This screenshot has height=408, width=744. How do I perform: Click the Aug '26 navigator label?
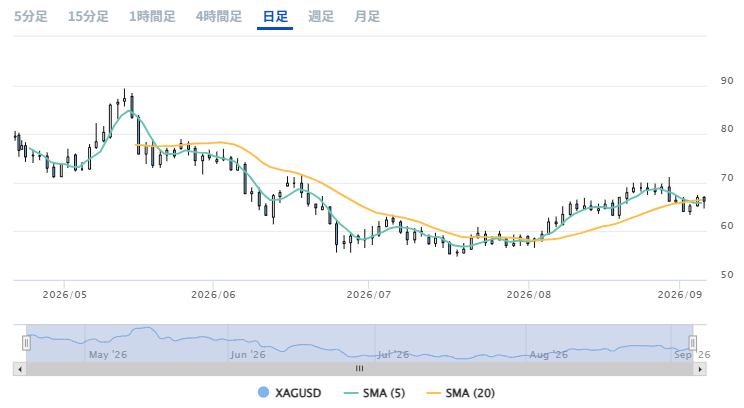pyautogui.click(x=549, y=354)
